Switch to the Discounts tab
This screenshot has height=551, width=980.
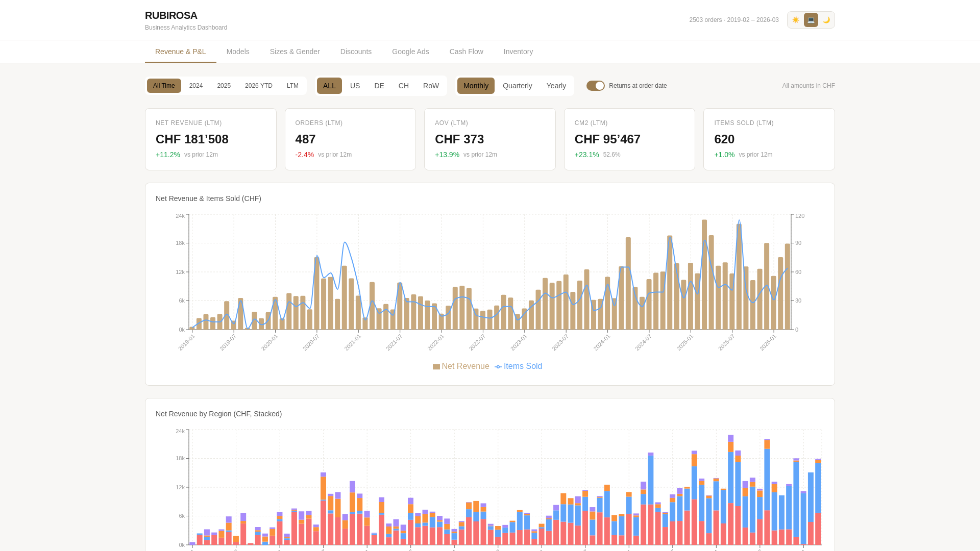pos(356,52)
